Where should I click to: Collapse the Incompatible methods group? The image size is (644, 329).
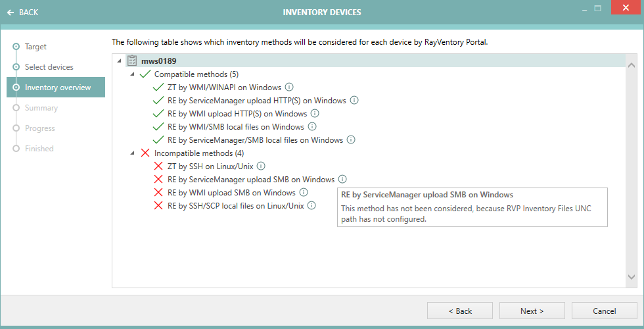(132, 153)
